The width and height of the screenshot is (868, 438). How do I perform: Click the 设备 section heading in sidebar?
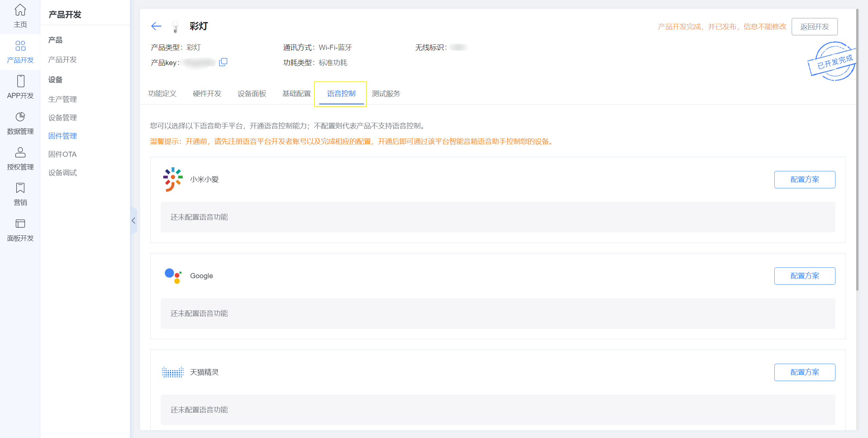tap(55, 80)
